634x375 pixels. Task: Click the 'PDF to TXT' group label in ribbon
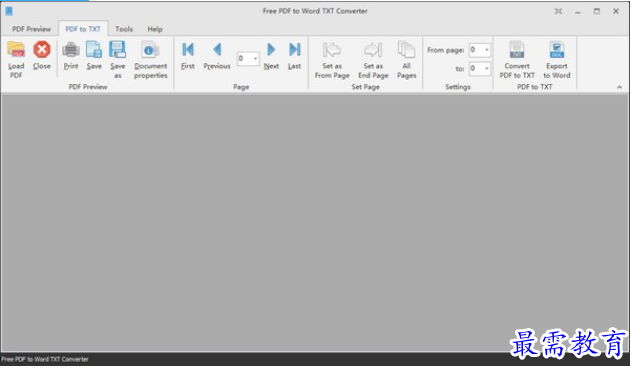coord(535,87)
